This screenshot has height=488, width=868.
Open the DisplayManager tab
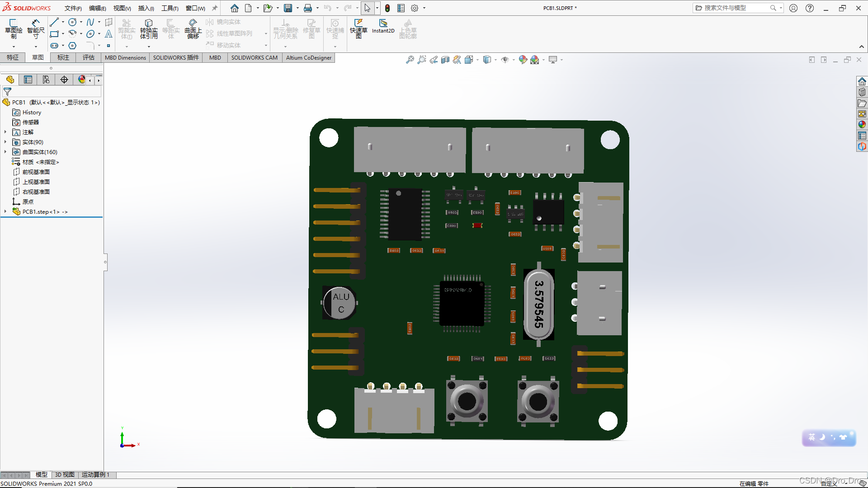(81, 80)
